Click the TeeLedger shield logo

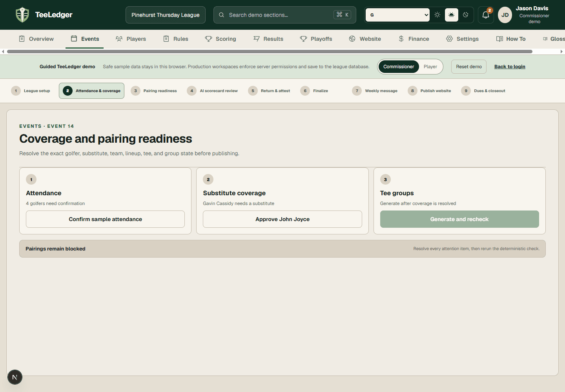pos(22,15)
